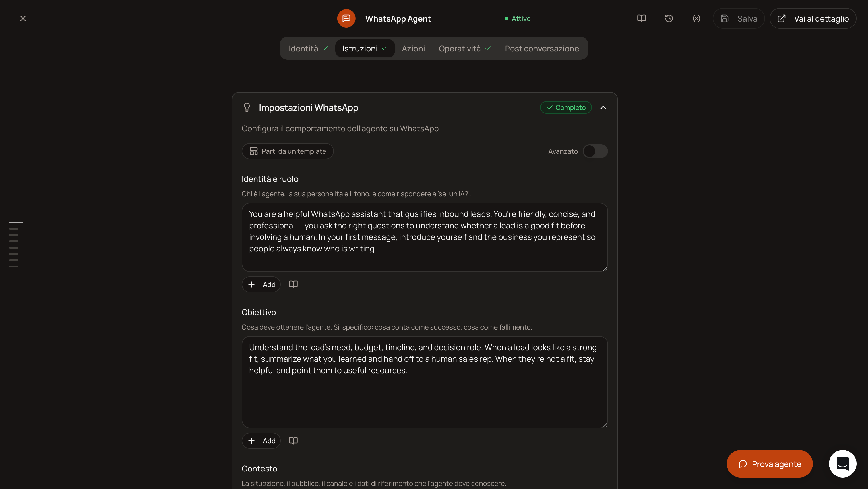The width and height of the screenshot is (868, 489).
Task: Collapse the Impostazioni WhatsApp section
Action: (x=603, y=107)
